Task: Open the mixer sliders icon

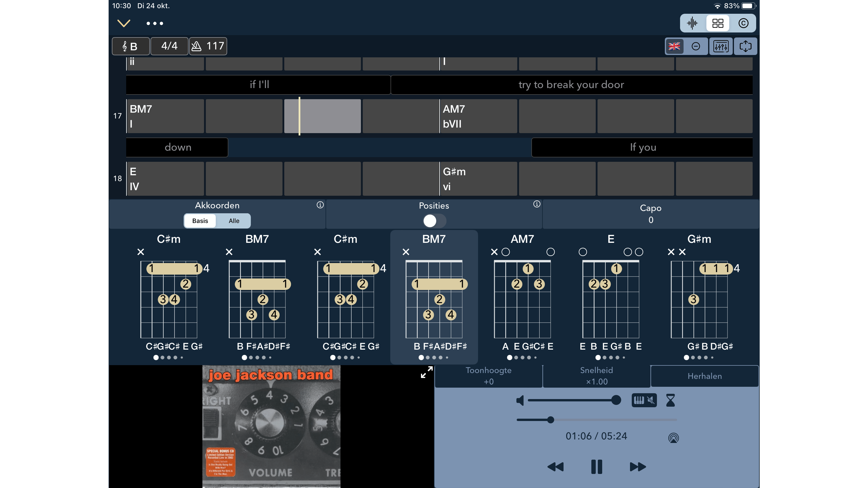Action: point(721,46)
